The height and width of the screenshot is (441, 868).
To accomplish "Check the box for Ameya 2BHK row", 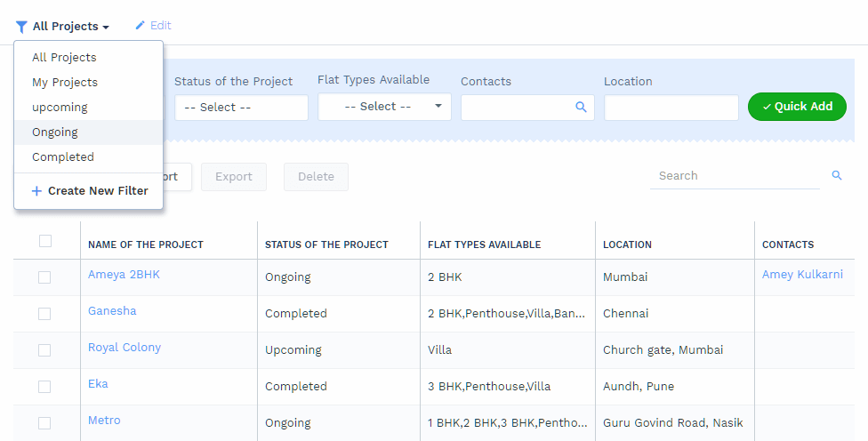I will [44, 277].
